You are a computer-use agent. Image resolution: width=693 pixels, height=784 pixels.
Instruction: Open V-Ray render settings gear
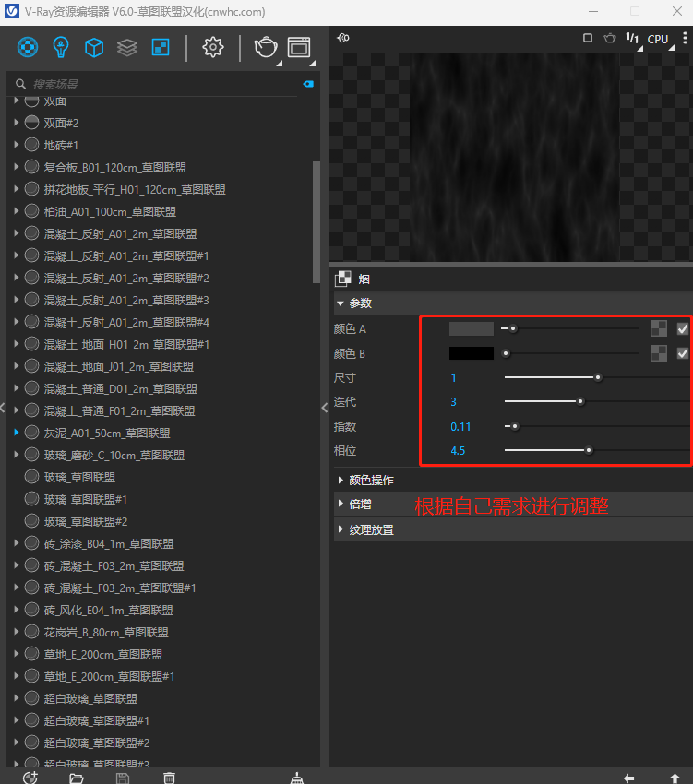pyautogui.click(x=213, y=47)
